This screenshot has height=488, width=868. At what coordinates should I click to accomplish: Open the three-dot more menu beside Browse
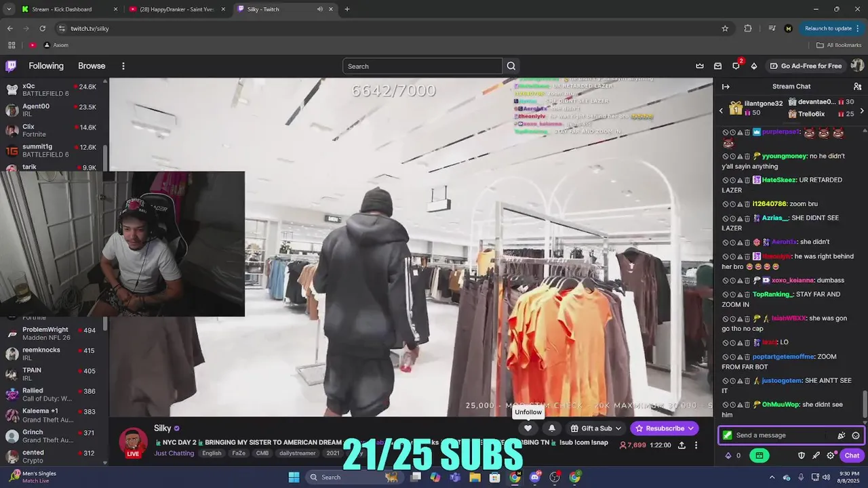click(x=123, y=66)
